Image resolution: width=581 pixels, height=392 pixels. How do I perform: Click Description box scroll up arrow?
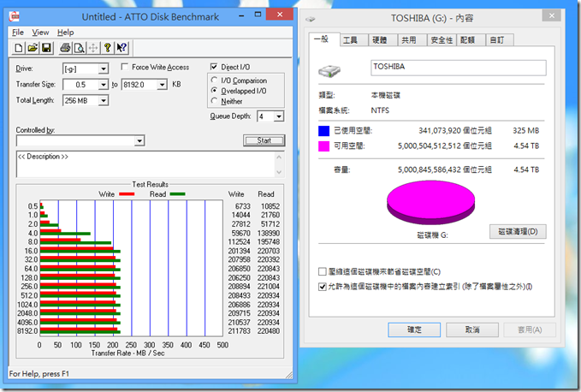pos(279,157)
